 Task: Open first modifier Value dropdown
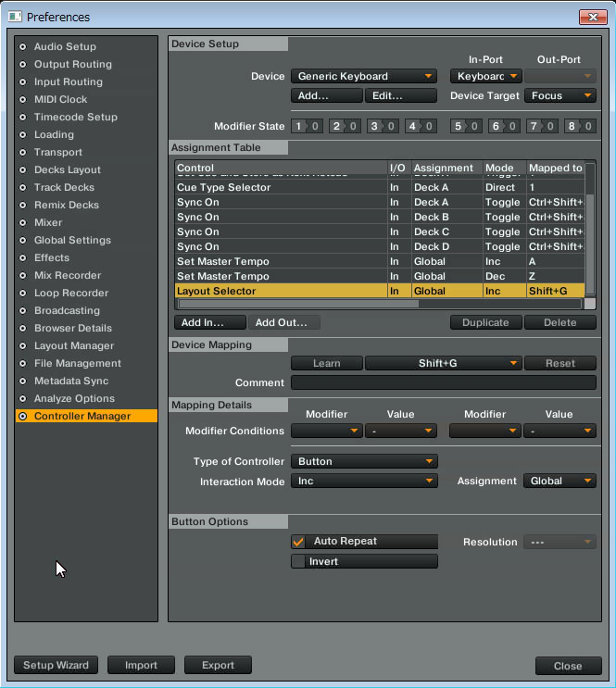tap(401, 431)
